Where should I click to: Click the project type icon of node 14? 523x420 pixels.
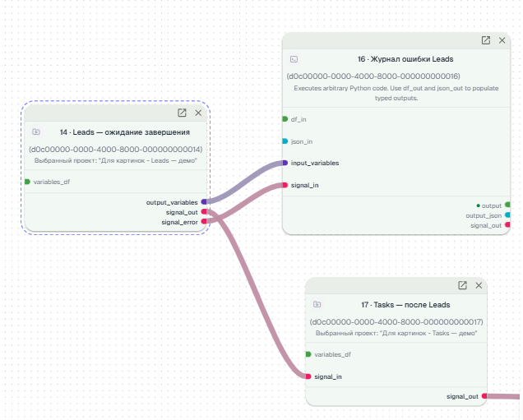(x=36, y=132)
